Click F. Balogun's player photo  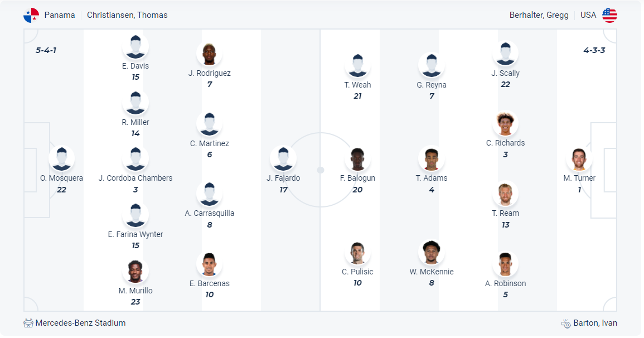click(x=357, y=160)
